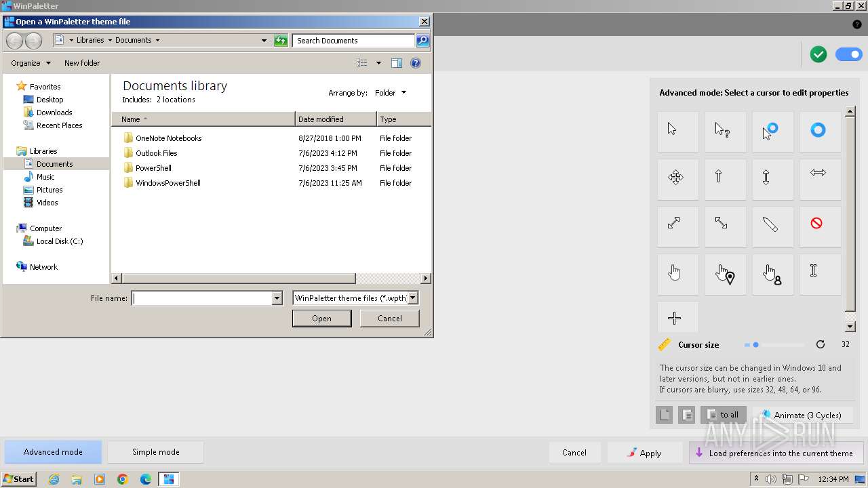Image resolution: width=868 pixels, height=488 pixels.
Task: Expand the address bar history dropdown
Action: point(264,41)
